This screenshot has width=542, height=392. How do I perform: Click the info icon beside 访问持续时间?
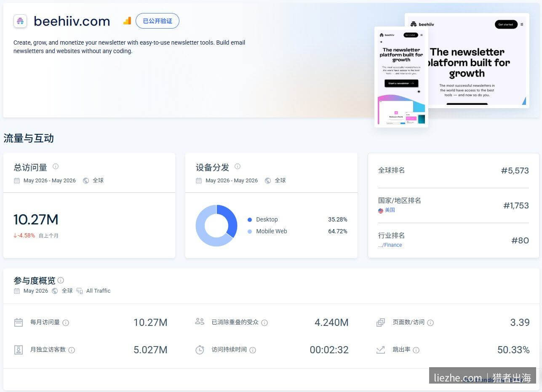[x=253, y=350]
